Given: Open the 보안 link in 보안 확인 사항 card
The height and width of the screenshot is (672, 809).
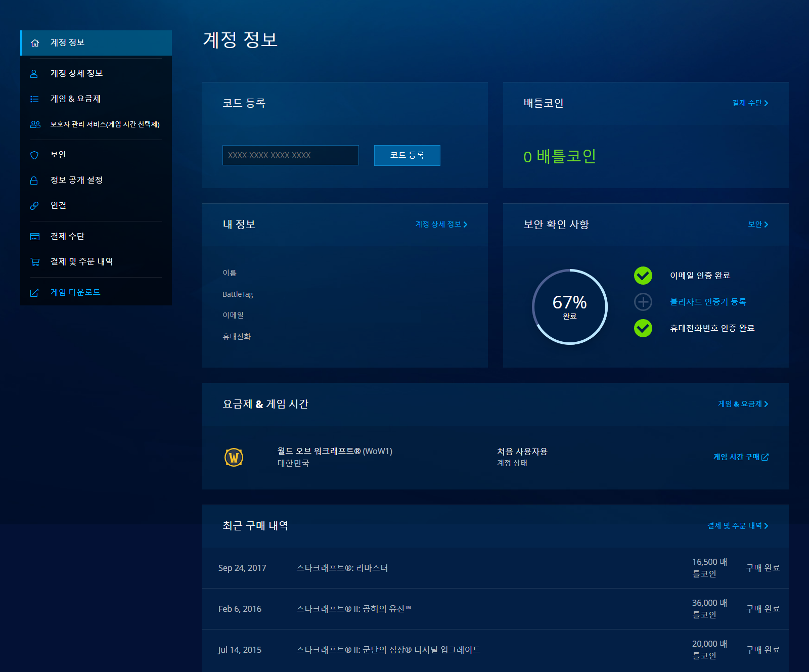Looking at the screenshot, I should pos(755,225).
